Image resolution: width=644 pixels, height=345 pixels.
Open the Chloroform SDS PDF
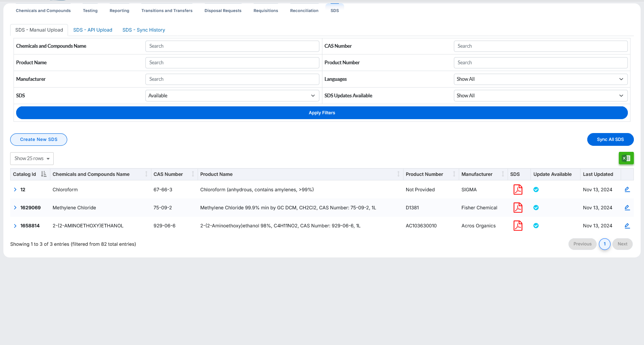click(x=518, y=189)
